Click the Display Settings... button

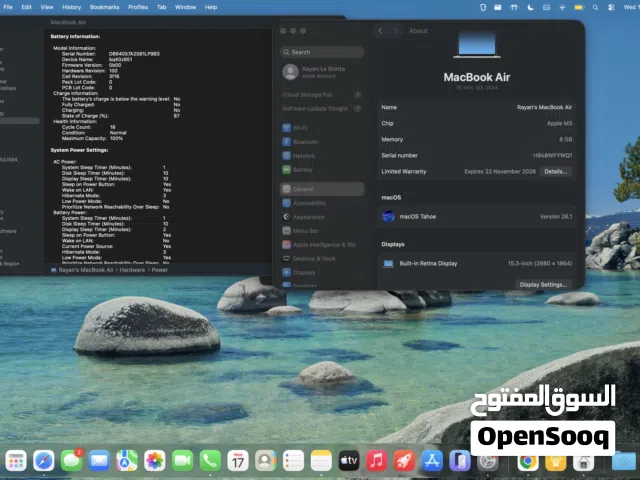[543, 284]
